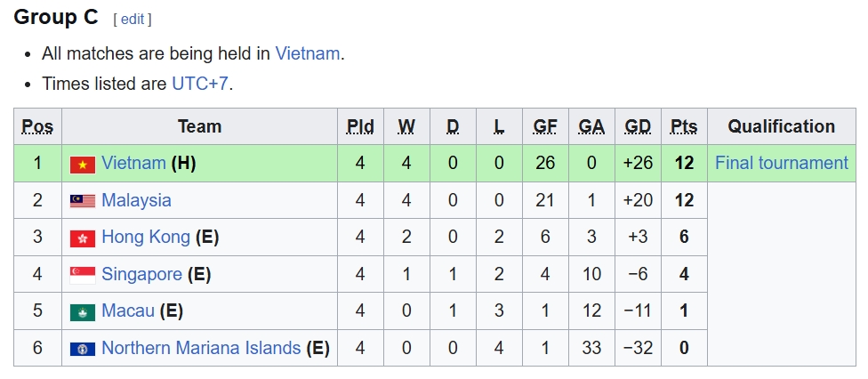Screen dimensions: 868x379
Task: Open the Macau team link
Action: pos(128,311)
